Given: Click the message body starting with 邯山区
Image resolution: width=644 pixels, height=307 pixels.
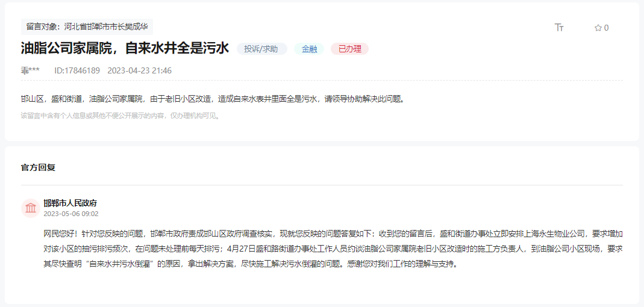Looking at the screenshot, I should 213,99.
